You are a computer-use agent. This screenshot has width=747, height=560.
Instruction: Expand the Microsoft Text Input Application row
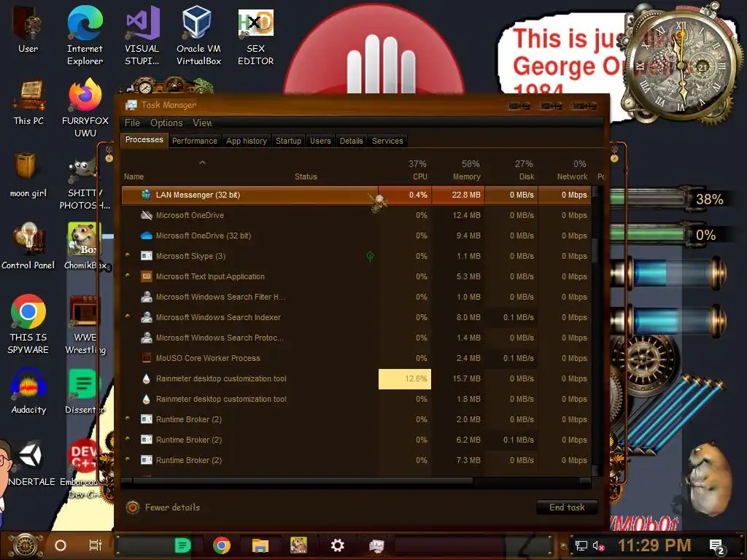(128, 275)
